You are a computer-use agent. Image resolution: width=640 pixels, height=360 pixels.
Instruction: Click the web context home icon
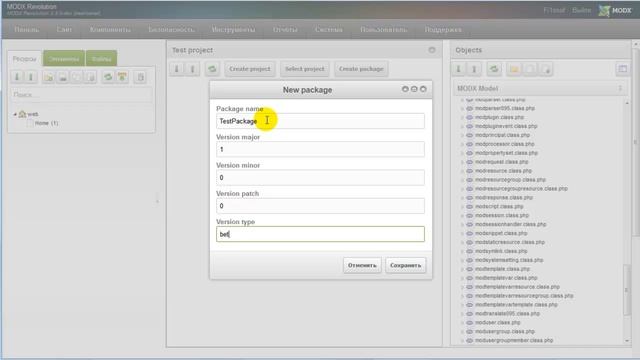[22, 114]
